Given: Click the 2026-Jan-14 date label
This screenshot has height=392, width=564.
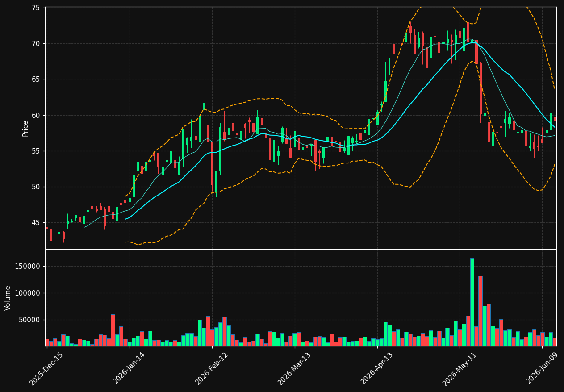Looking at the screenshot, I should click(129, 368).
